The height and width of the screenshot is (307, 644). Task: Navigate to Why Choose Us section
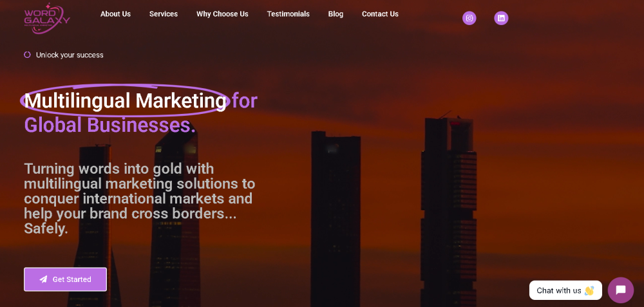pyautogui.click(x=222, y=14)
